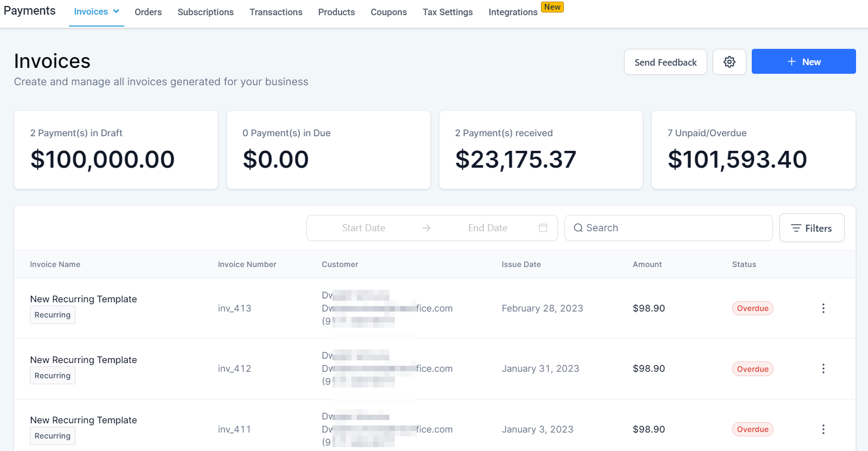This screenshot has height=451, width=868.
Task: Create a New invoice
Action: click(803, 62)
